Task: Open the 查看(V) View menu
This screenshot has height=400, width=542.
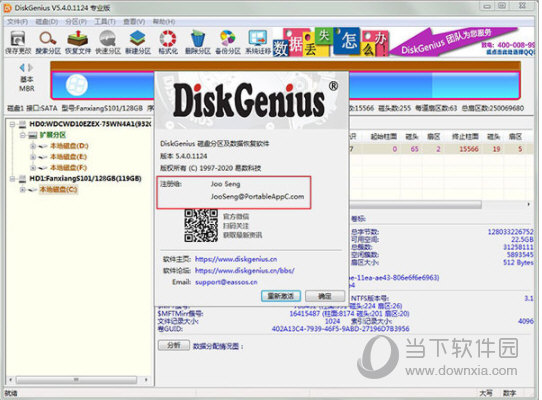Action: (134, 21)
